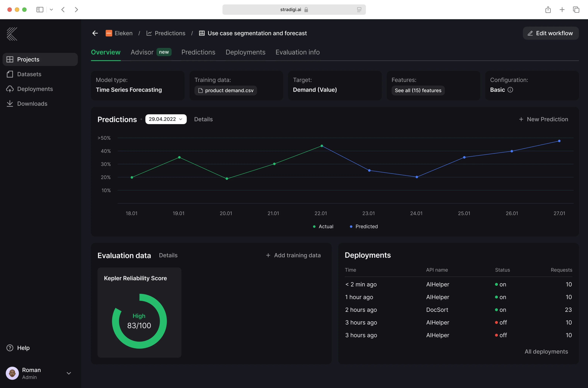Click the browser share icon
This screenshot has height=388, width=588.
click(548, 10)
